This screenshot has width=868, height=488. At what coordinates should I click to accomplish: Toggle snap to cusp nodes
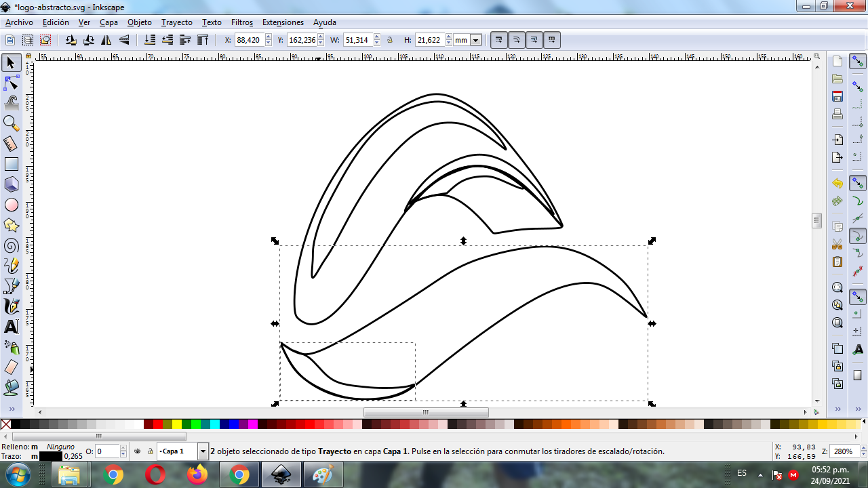(858, 237)
